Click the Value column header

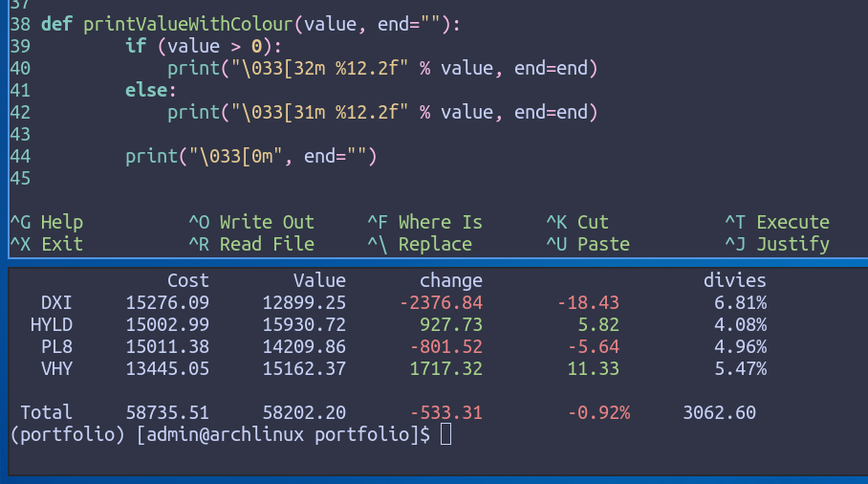(x=319, y=280)
